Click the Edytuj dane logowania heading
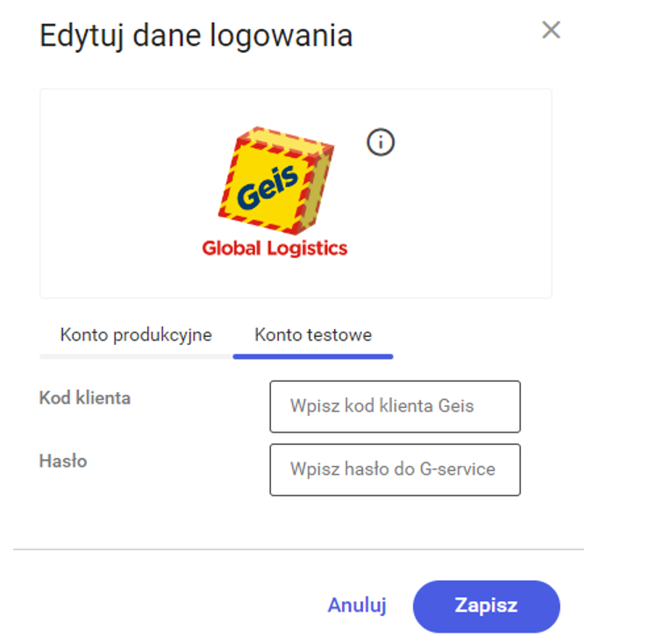Viewport: 655px width, 644px height. click(196, 36)
